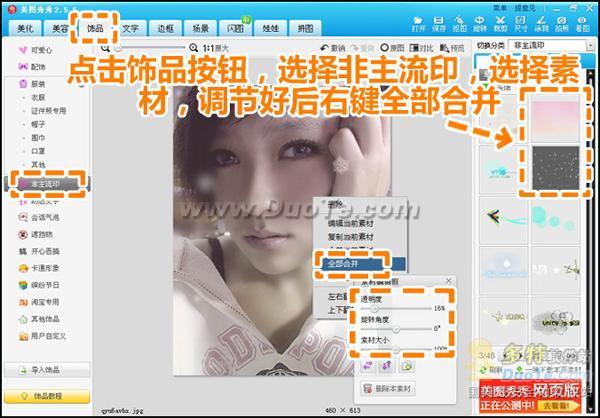
Task: Switch to the 美容 tab
Action: pyautogui.click(x=60, y=28)
